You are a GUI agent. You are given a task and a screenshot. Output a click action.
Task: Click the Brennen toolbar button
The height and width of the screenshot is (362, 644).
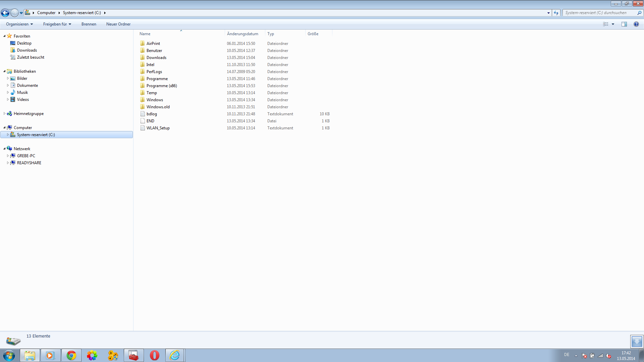coord(89,24)
